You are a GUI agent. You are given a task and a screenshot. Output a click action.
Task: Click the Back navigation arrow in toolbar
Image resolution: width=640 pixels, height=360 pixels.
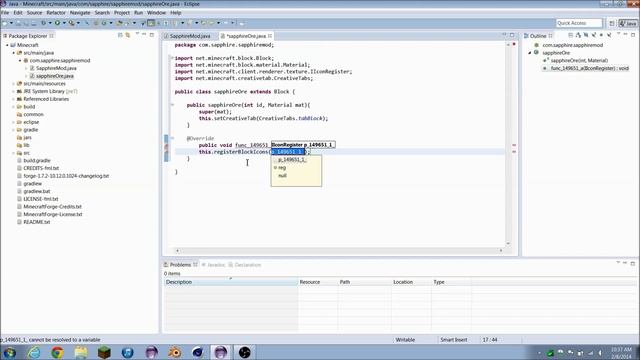(211, 23)
